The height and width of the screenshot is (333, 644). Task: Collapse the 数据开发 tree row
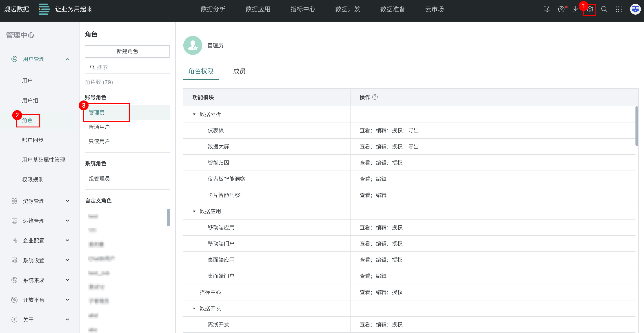(x=194, y=308)
